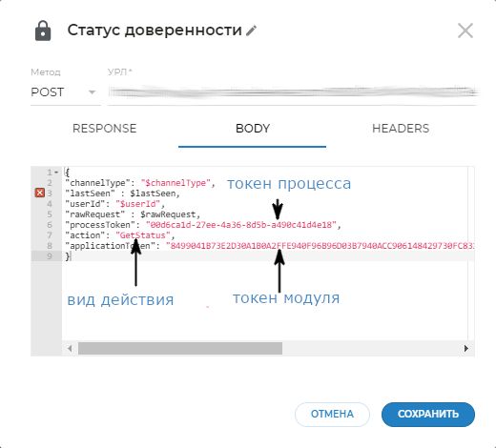
Task: Click the lock icon beside the title
Action: (x=43, y=31)
